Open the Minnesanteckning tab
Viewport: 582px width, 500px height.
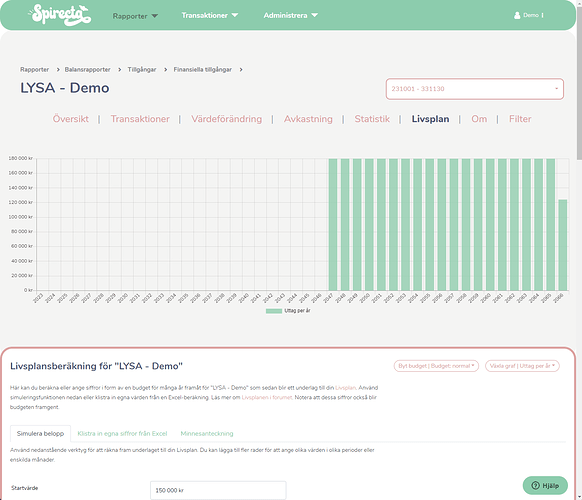click(x=207, y=433)
